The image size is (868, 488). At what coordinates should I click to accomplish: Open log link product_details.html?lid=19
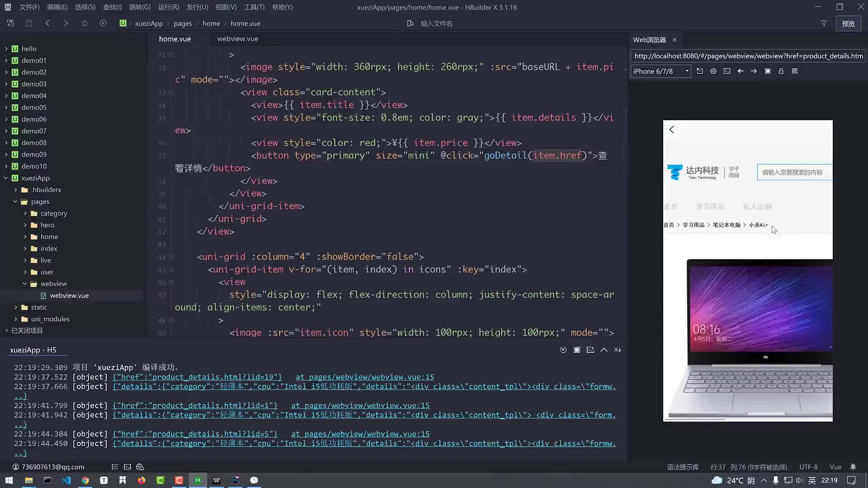coord(197,377)
